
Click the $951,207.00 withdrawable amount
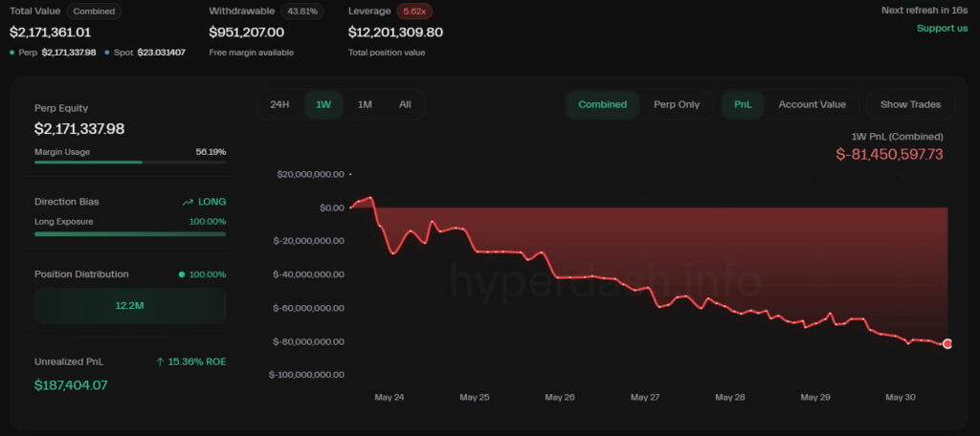246,32
